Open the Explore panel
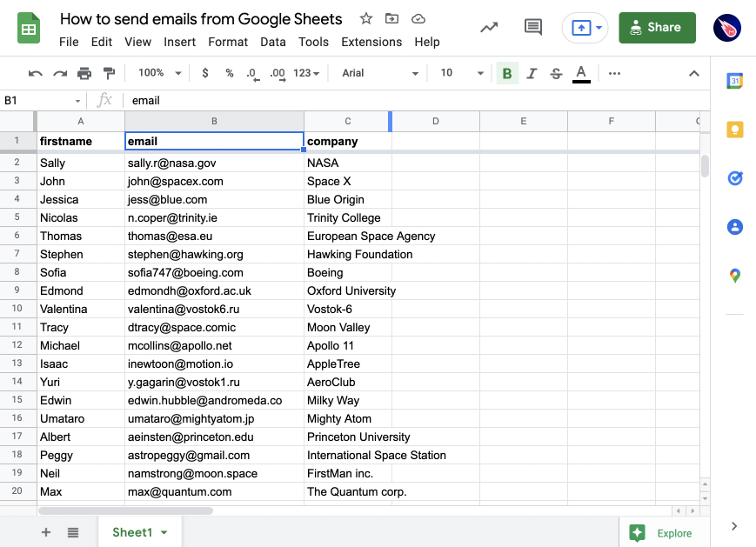 660,533
